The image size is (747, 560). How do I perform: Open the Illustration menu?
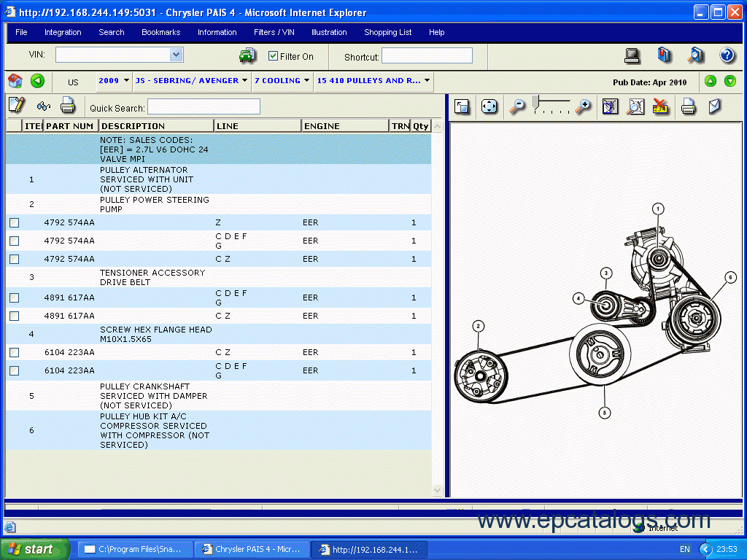[329, 32]
